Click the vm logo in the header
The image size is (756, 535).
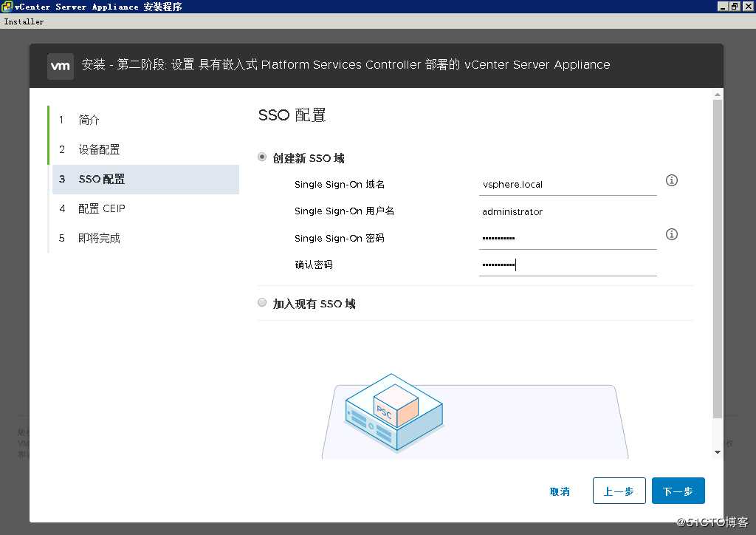[61, 66]
